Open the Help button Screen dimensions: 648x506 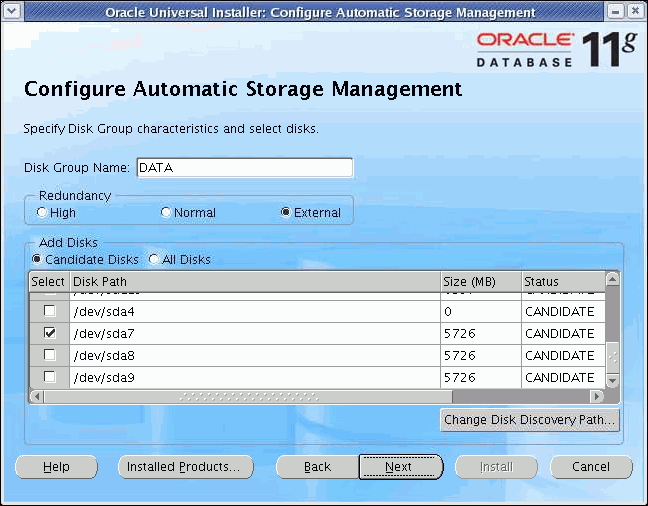tap(56, 467)
